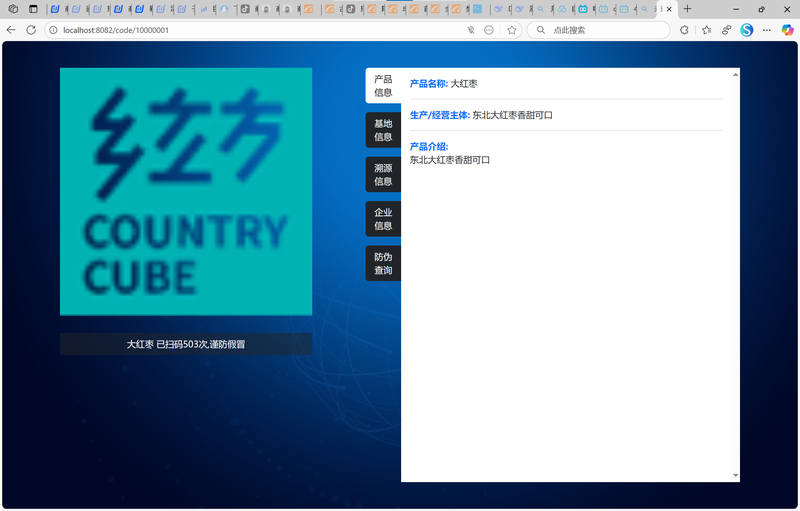Screen dimensions: 800x511
Task: Restore down the browser window
Action: (x=761, y=9)
